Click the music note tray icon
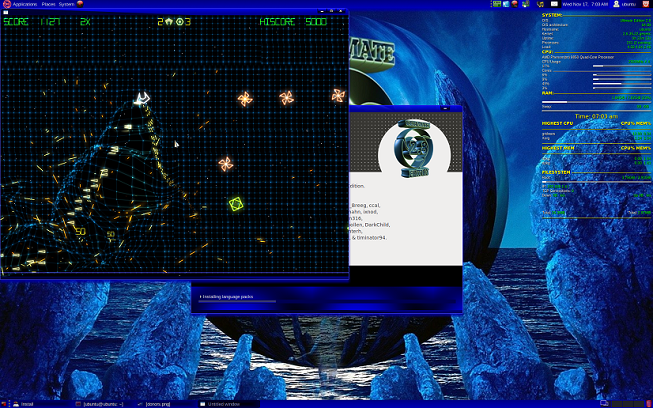653x408 pixels. point(541,4)
